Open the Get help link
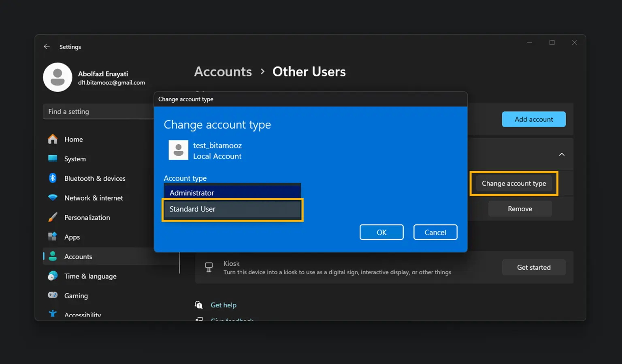This screenshot has height=364, width=622. click(x=223, y=305)
